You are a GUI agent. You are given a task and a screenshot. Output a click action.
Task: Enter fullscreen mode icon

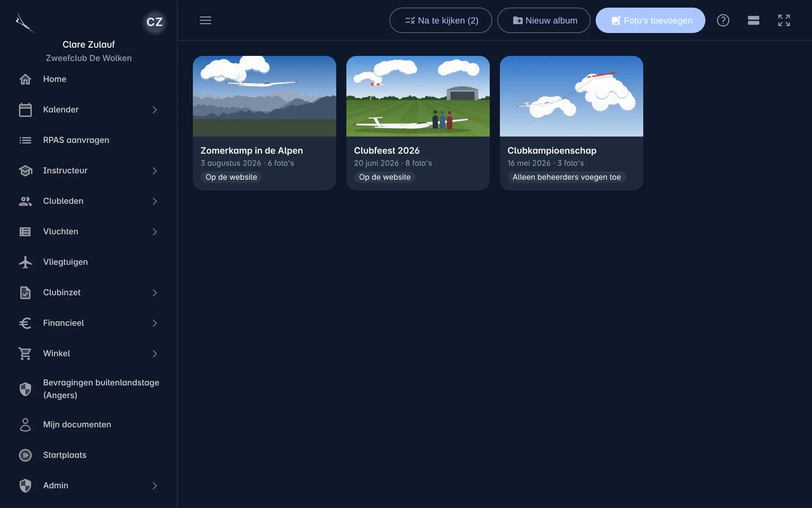(x=784, y=21)
